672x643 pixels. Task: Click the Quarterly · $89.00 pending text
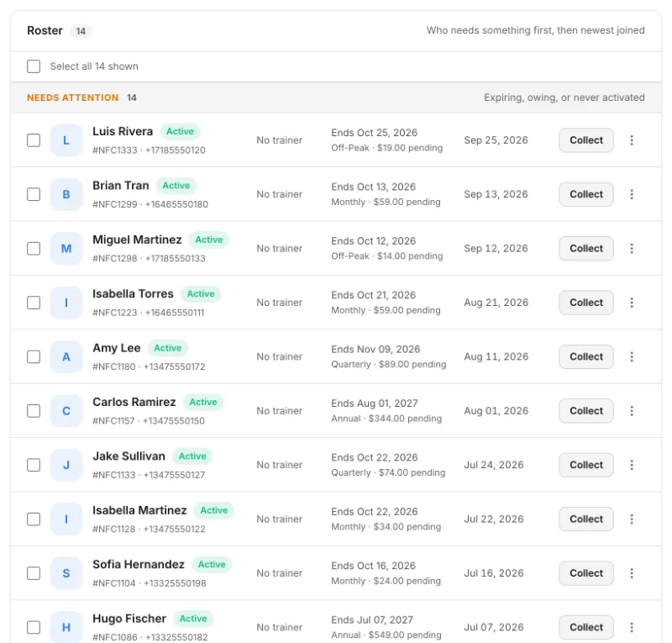389,364
